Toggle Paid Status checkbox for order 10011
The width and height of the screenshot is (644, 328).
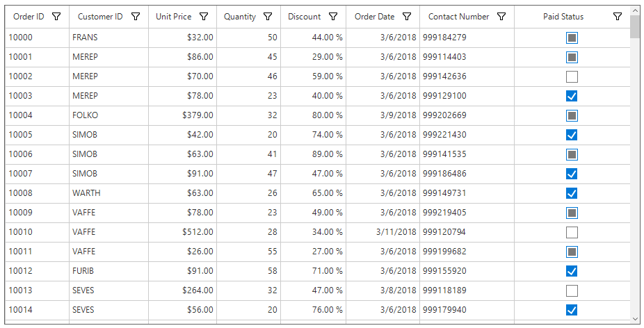572,252
